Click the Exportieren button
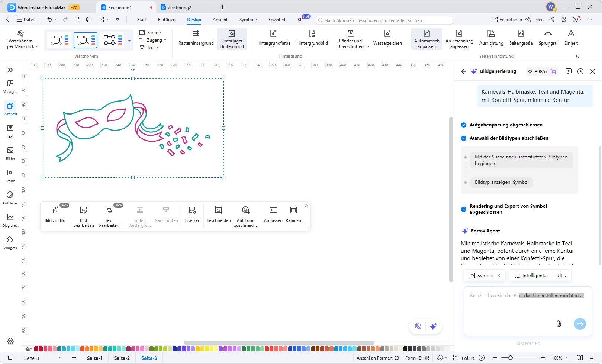 (x=507, y=20)
